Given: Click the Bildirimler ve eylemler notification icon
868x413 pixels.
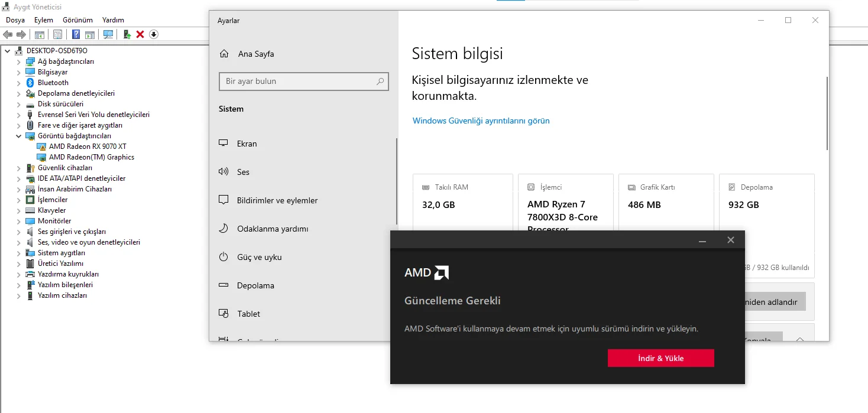Looking at the screenshot, I should [224, 200].
